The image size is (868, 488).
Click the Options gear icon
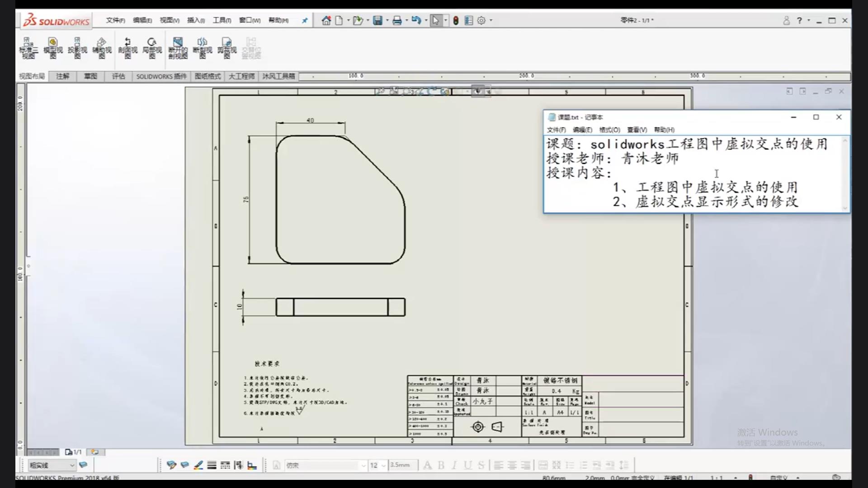click(x=481, y=20)
